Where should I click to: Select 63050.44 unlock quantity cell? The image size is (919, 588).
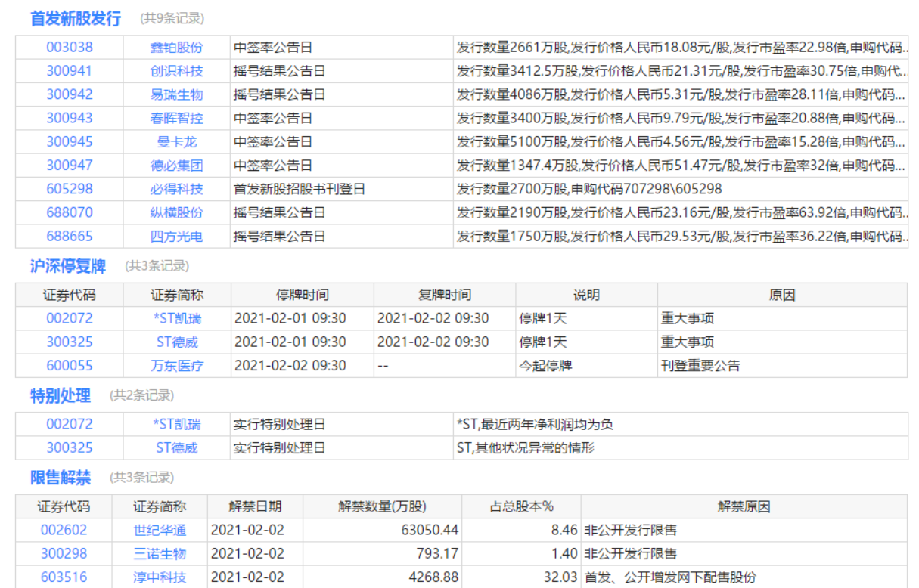382,530
